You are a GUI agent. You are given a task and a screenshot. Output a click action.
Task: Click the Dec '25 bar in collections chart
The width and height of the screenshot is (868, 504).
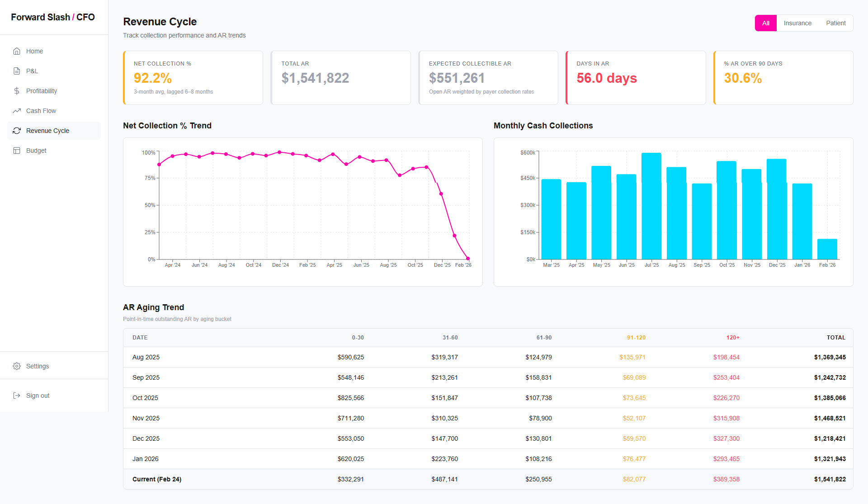pyautogui.click(x=777, y=209)
